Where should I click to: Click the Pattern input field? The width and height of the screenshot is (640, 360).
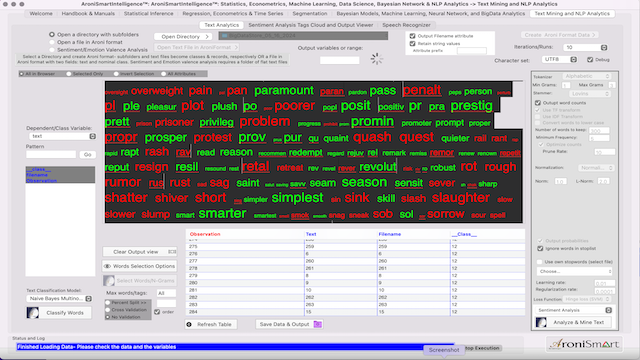(51, 155)
